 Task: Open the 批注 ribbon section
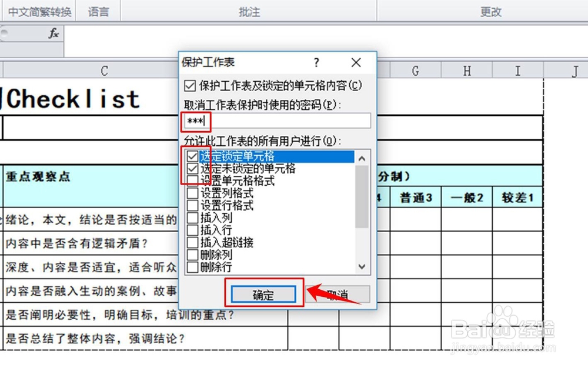tap(249, 11)
